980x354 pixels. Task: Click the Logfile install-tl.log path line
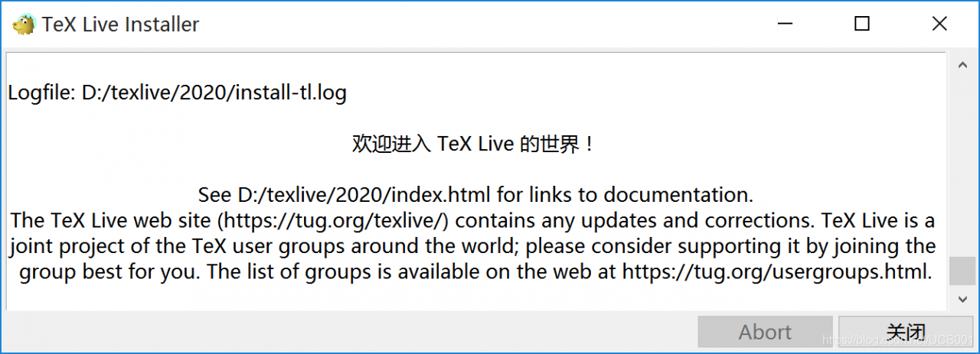coord(177,93)
